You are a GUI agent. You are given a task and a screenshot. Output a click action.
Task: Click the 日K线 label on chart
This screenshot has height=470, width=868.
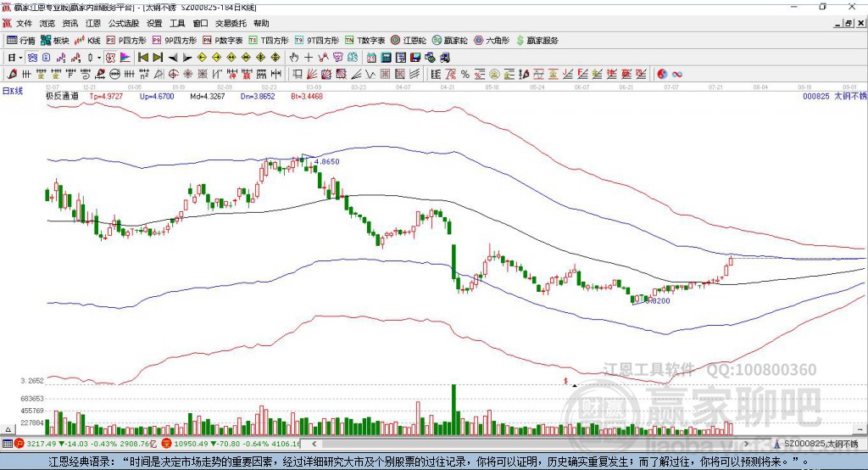(x=12, y=90)
